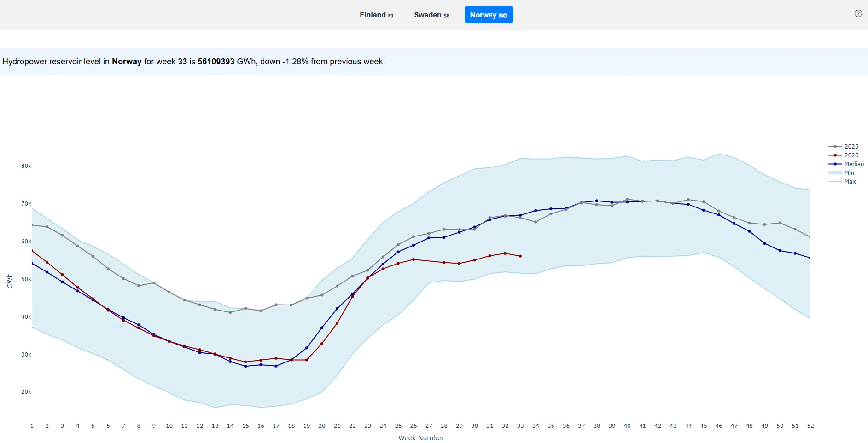Click the '50k' y-axis tick label
The image size is (868, 443).
[26, 279]
